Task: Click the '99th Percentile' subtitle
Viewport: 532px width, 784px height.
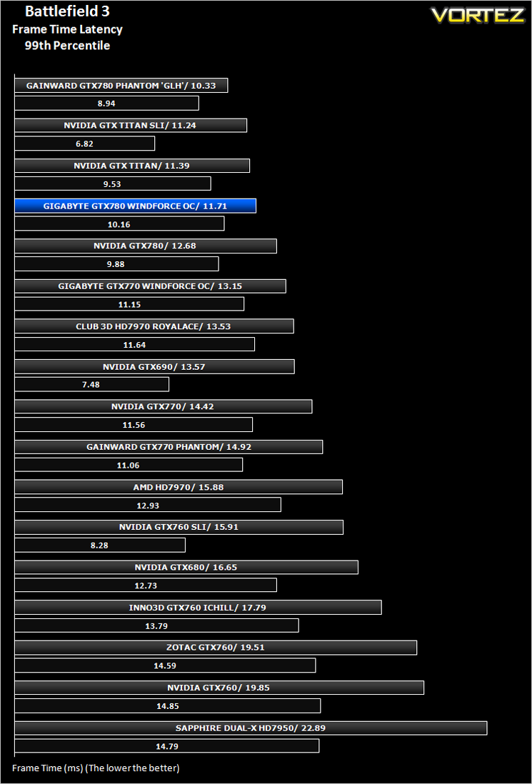Action: pyautogui.click(x=68, y=46)
